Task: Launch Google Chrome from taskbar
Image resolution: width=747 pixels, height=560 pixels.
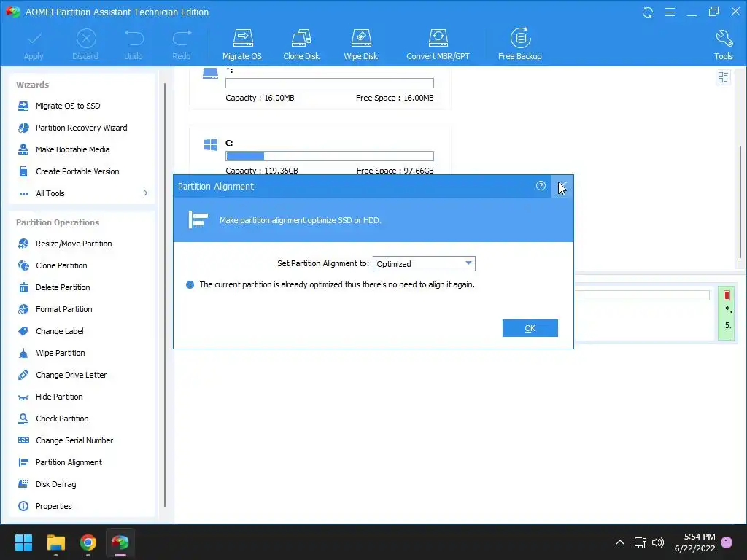Action: [88, 542]
